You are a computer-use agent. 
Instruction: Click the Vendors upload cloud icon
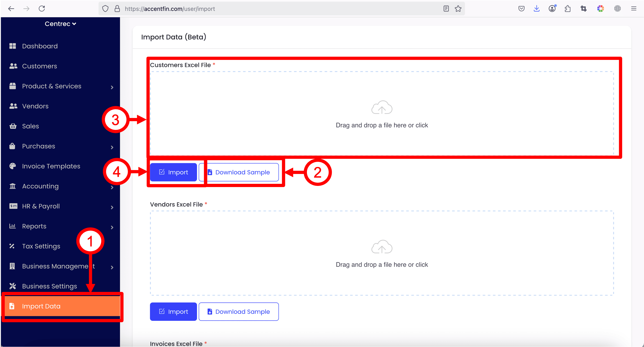pyautogui.click(x=381, y=247)
